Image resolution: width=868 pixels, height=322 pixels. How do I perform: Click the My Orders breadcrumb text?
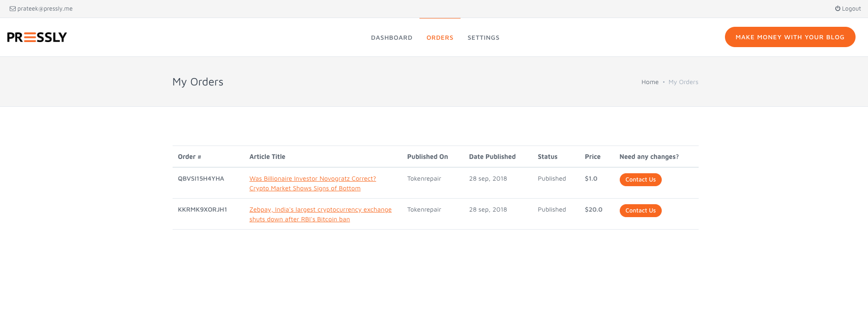[x=683, y=82]
